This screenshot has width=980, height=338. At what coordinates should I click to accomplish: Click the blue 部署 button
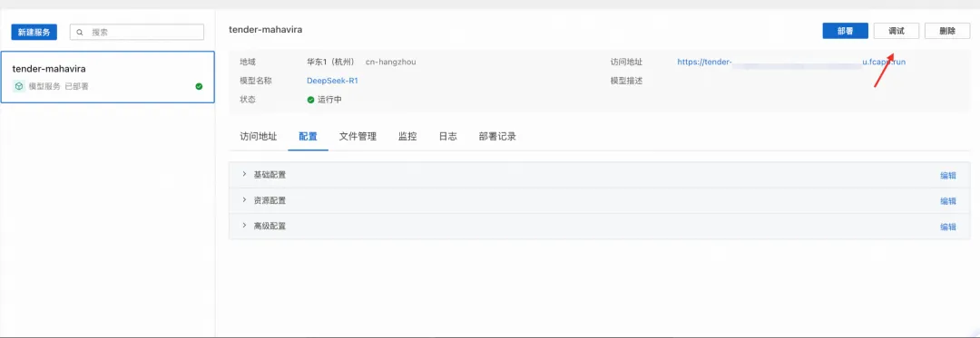(845, 31)
